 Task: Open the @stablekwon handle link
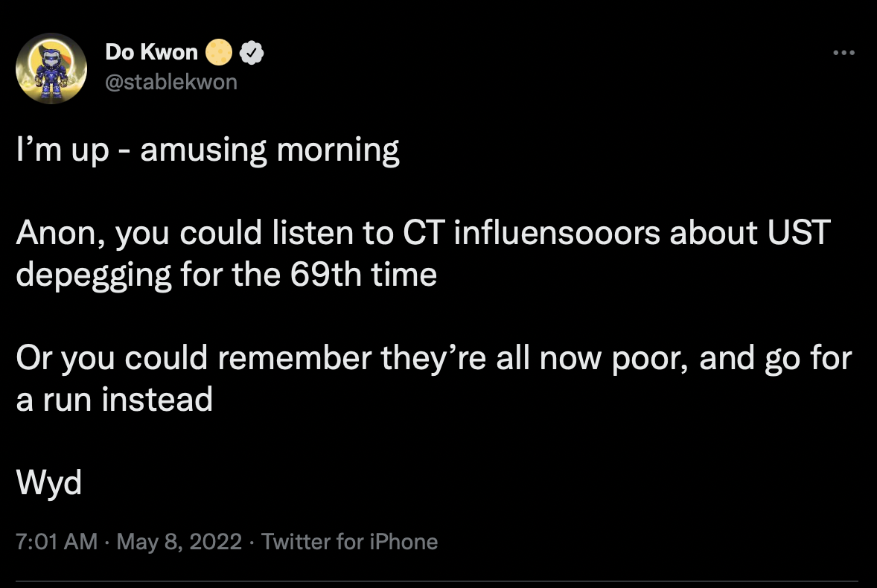tap(171, 82)
